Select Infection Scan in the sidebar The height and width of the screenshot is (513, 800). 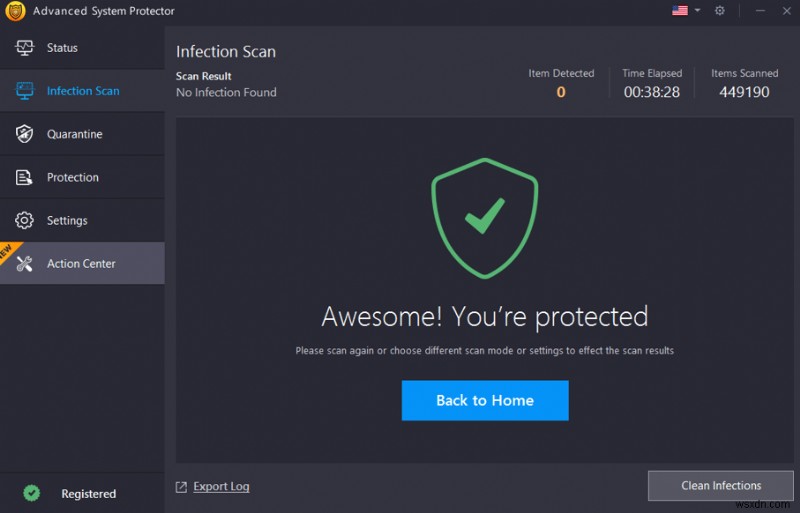(x=82, y=91)
